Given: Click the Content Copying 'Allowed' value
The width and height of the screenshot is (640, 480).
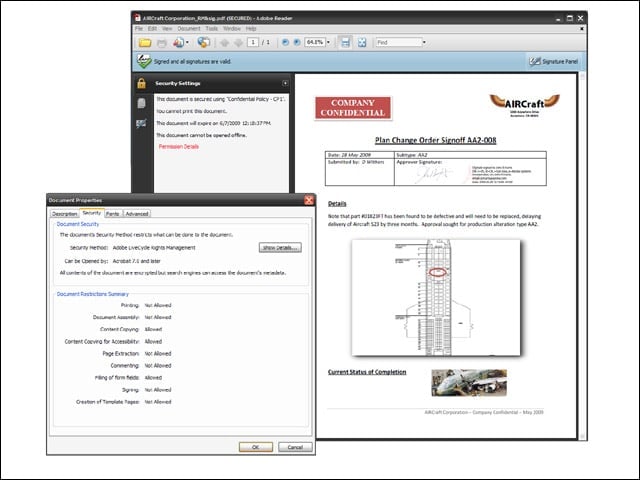Looking at the screenshot, I should pos(153,329).
